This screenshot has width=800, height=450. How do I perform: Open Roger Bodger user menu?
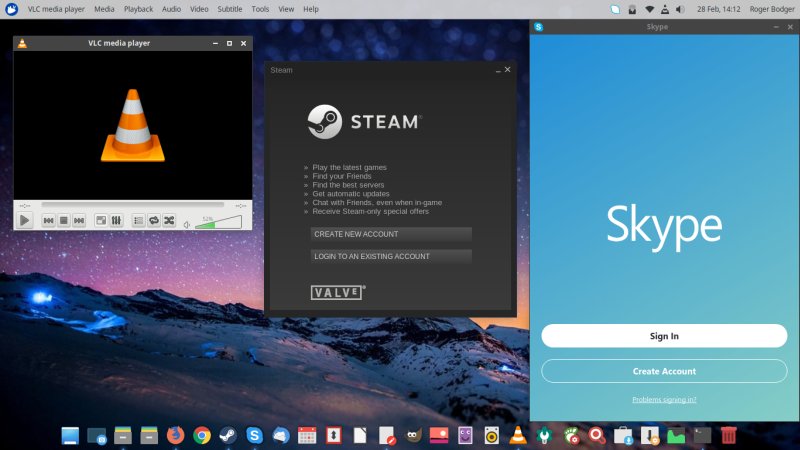pos(771,9)
